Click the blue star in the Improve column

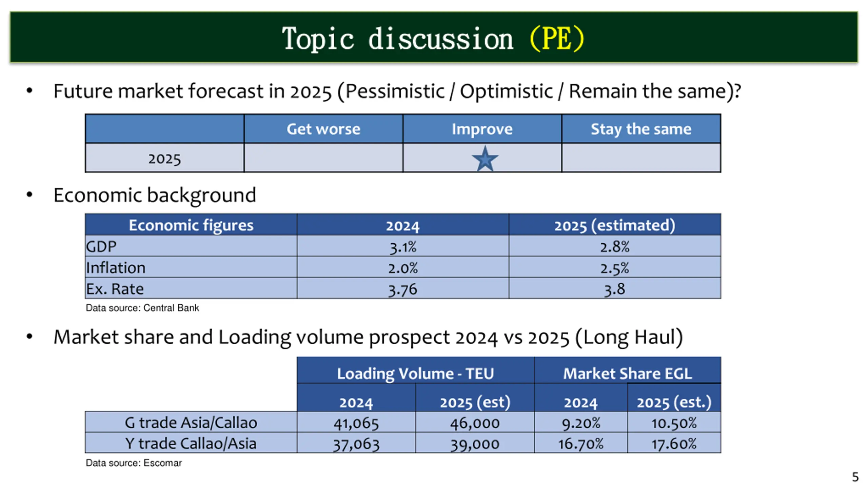tap(485, 159)
